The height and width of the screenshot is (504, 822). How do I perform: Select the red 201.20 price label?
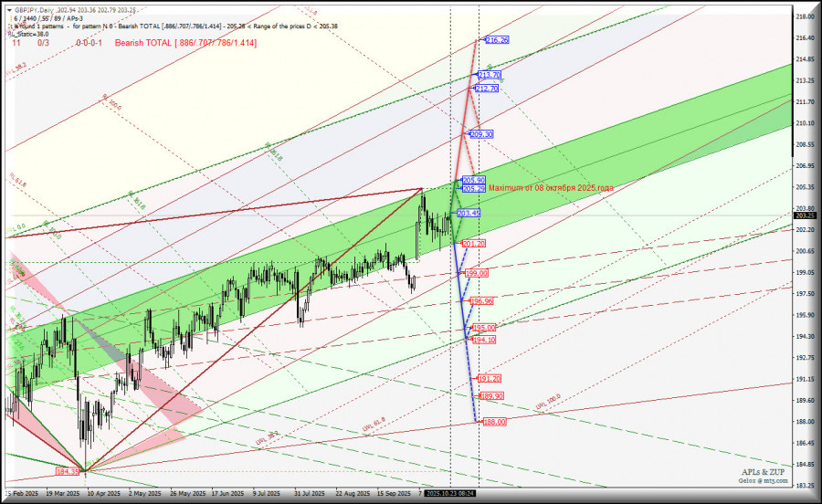tap(473, 244)
